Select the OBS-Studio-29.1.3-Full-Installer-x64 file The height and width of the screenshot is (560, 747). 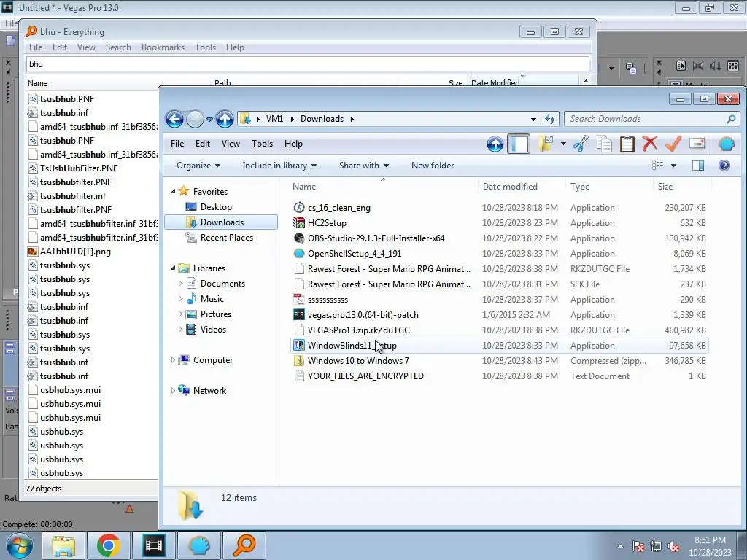tap(376, 238)
